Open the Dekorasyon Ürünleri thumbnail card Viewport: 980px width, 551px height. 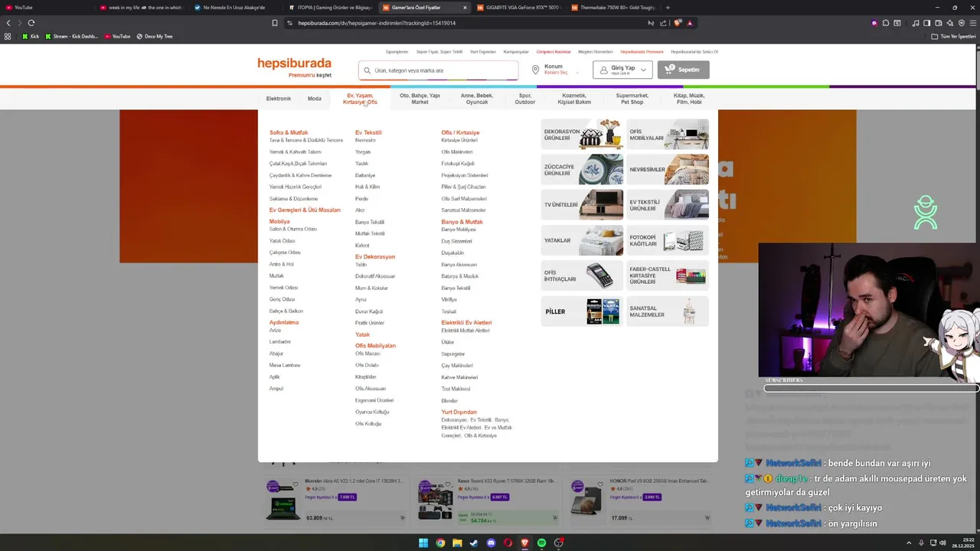[582, 134]
